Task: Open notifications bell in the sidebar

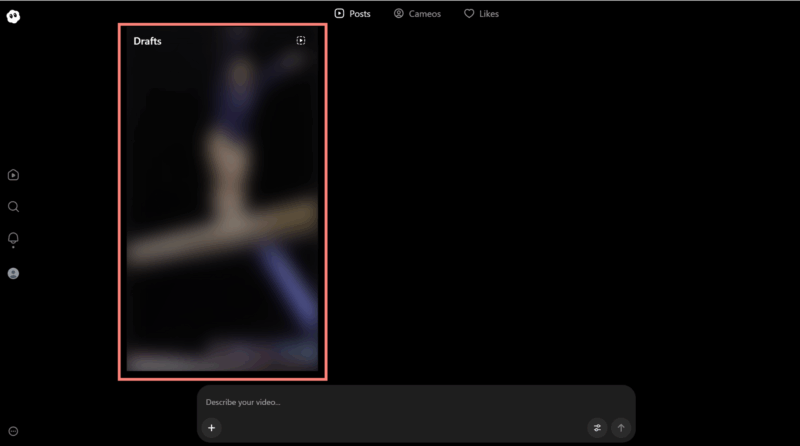Action: pyautogui.click(x=13, y=239)
